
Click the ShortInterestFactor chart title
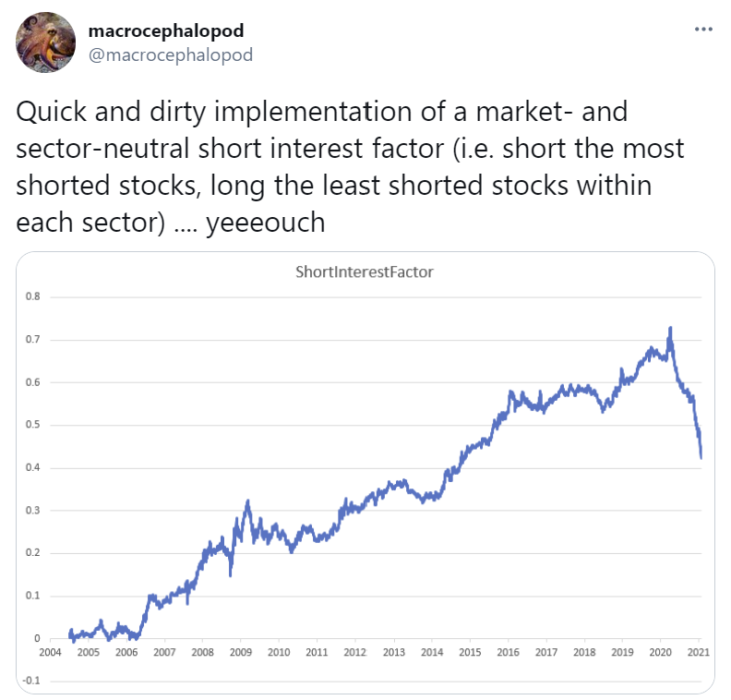point(365,272)
